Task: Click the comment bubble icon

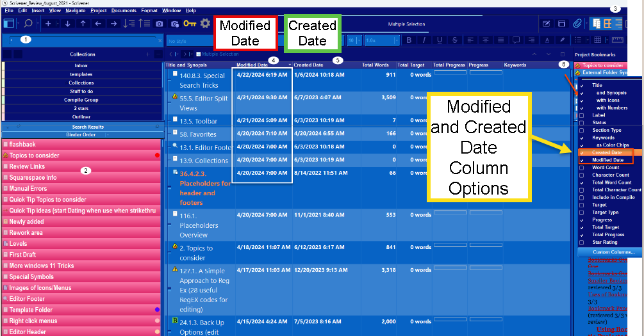Action: pos(516,40)
